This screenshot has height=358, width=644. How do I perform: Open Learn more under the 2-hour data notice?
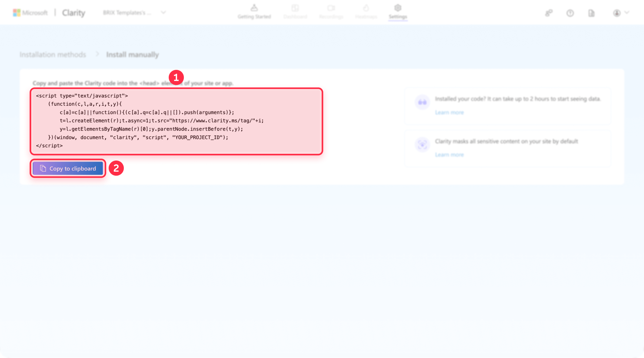449,112
